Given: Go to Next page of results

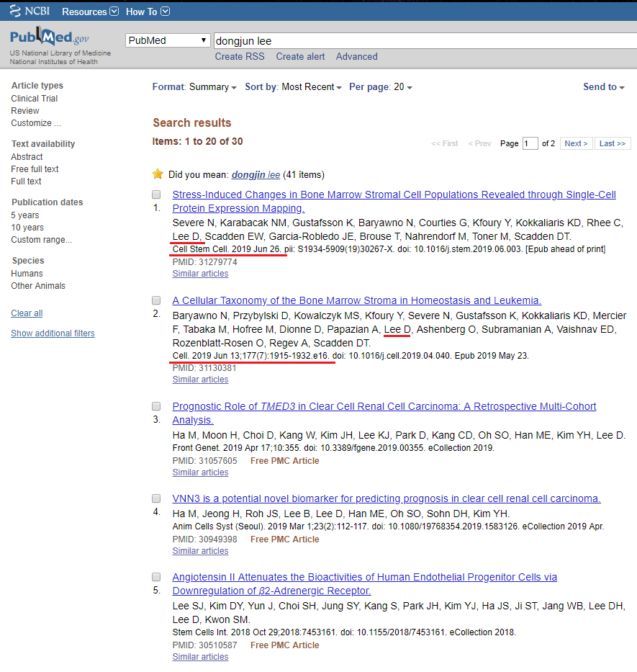Looking at the screenshot, I should coord(576,143).
